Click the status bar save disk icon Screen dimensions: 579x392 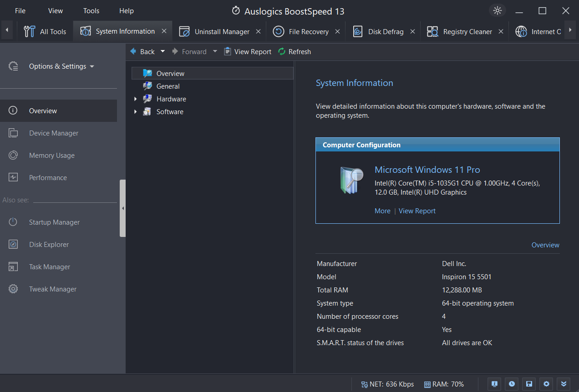(x=529, y=384)
